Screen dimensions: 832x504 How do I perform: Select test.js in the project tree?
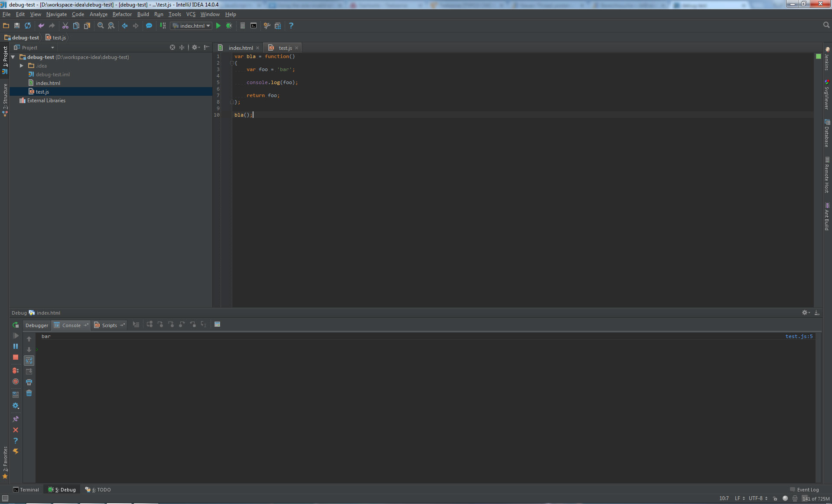coord(42,91)
